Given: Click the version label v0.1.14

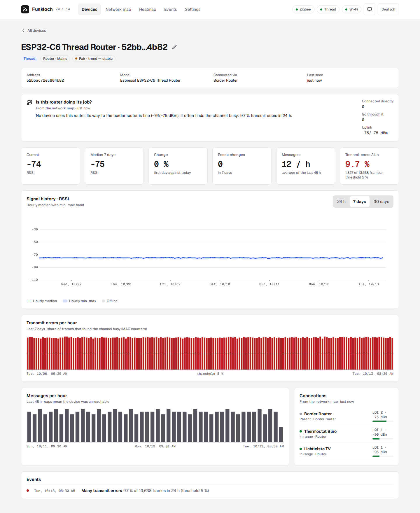Looking at the screenshot, I should [63, 9].
